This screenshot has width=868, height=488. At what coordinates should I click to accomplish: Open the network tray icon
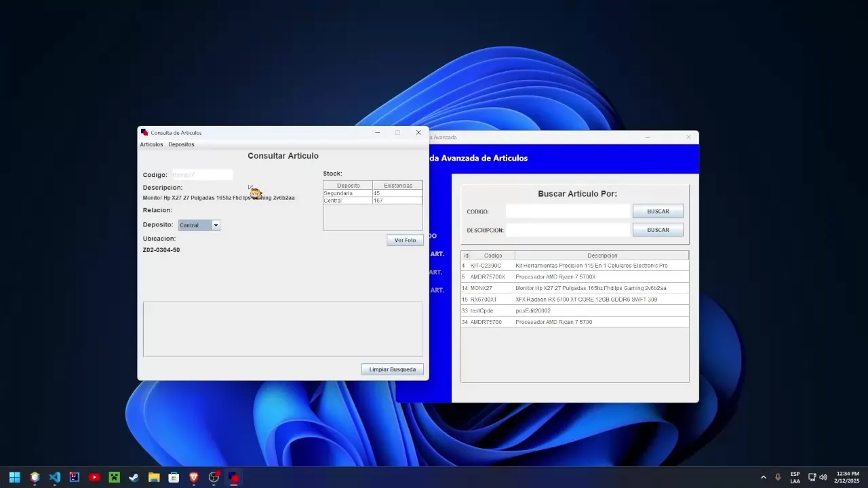click(x=812, y=477)
